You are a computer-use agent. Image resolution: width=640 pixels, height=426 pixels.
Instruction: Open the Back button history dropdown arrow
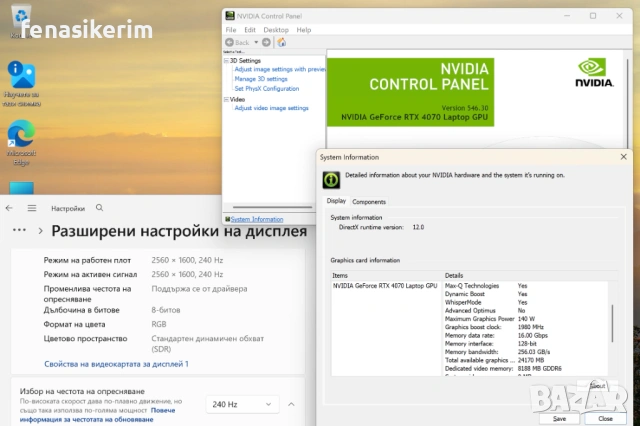[256, 42]
